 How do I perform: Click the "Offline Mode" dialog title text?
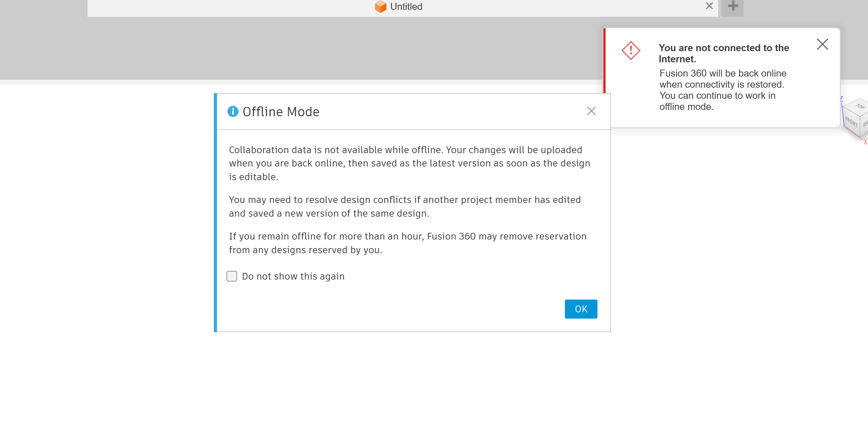281,111
